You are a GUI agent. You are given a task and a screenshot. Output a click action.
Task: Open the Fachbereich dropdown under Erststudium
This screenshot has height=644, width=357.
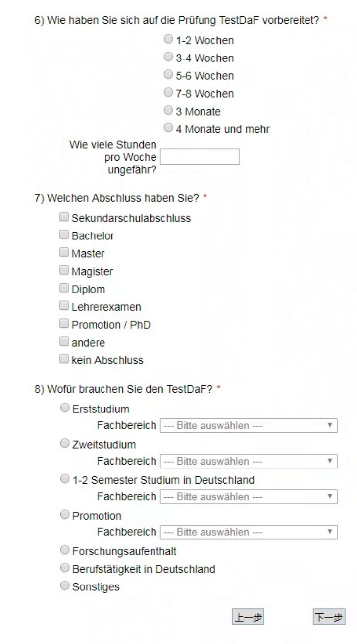[x=249, y=426]
